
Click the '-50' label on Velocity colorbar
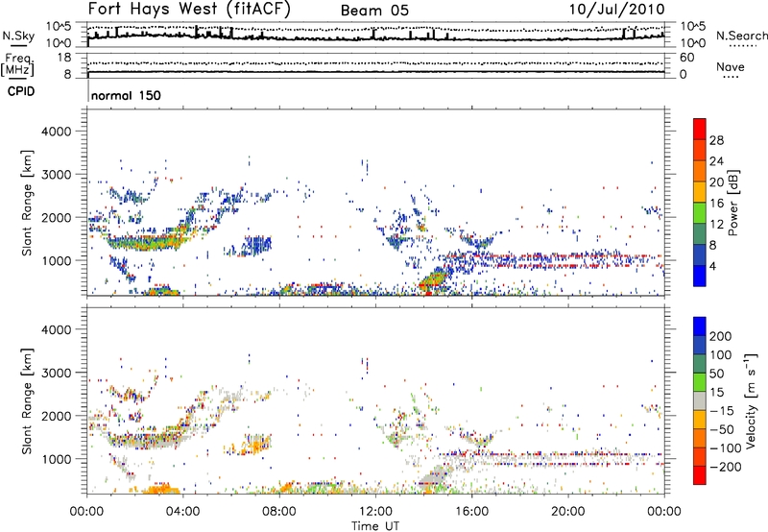[721, 429]
